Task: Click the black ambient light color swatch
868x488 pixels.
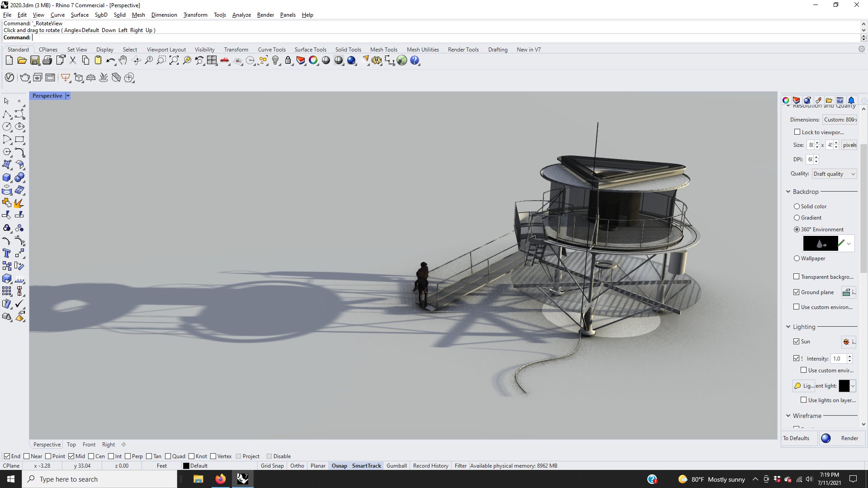Action: pos(844,386)
